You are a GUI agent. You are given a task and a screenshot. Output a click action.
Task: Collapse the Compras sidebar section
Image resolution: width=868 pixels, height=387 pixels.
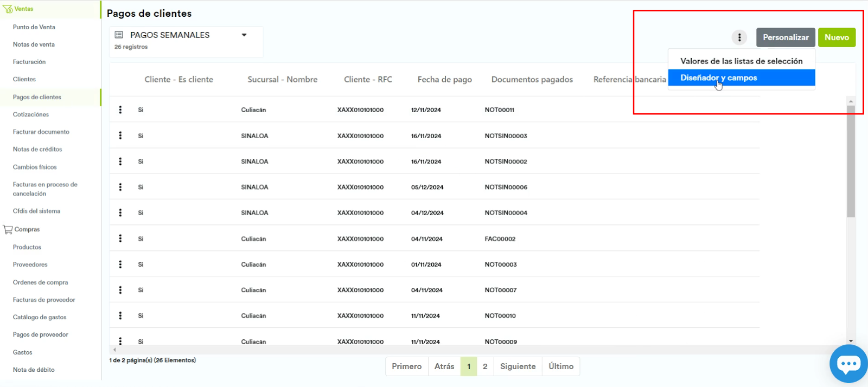pos(27,230)
